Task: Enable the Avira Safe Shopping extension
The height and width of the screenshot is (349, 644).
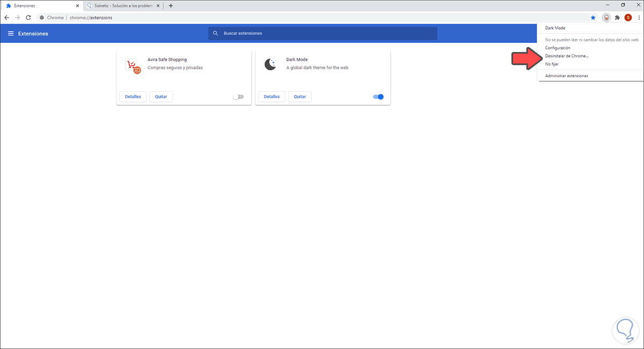Action: [238, 96]
